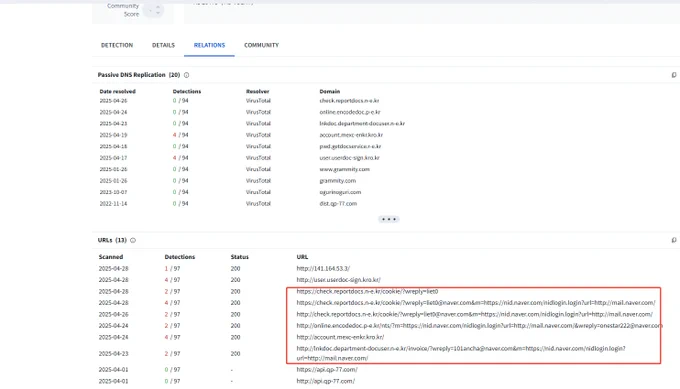Click the URLs (13) section heading

(112, 240)
